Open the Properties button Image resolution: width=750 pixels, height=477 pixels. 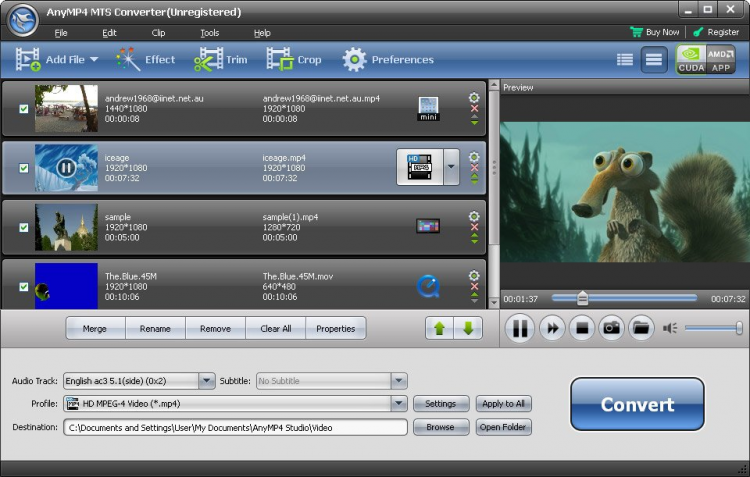336,329
